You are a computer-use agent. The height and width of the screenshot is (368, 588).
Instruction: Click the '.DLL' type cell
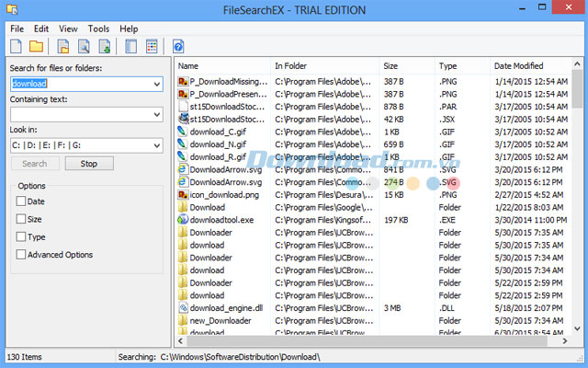447,308
